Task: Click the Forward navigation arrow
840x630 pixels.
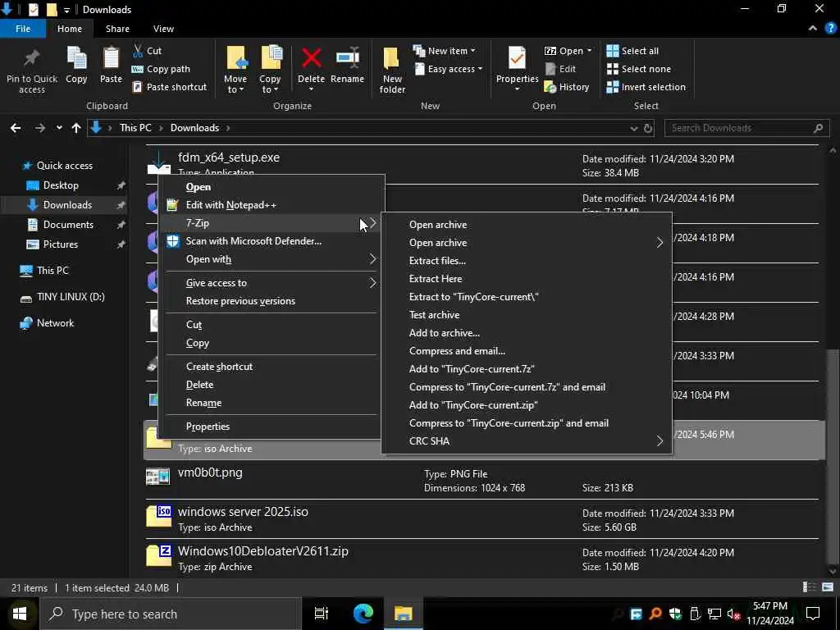Action: (x=40, y=128)
